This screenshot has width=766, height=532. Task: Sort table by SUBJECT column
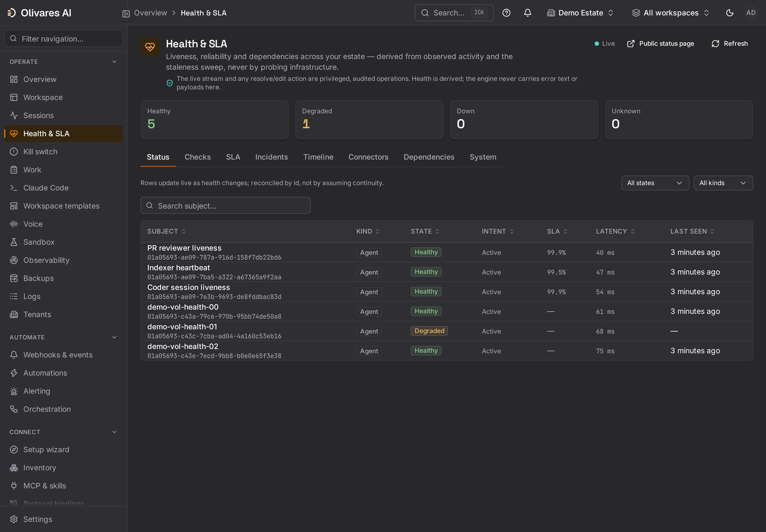tap(166, 231)
